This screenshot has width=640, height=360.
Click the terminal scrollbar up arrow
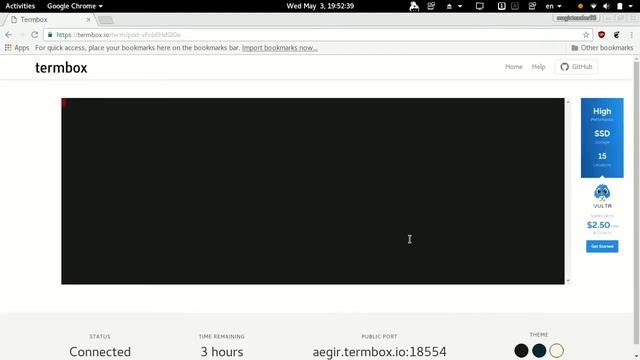tap(568, 102)
